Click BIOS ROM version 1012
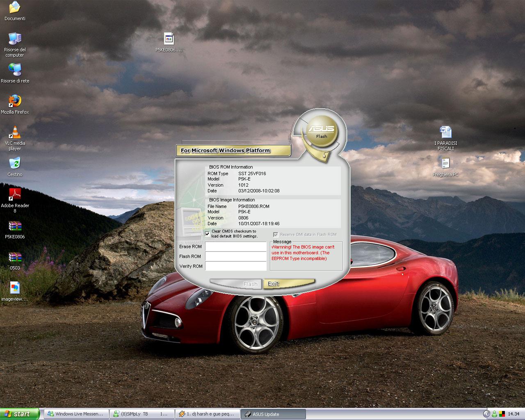 point(243,185)
